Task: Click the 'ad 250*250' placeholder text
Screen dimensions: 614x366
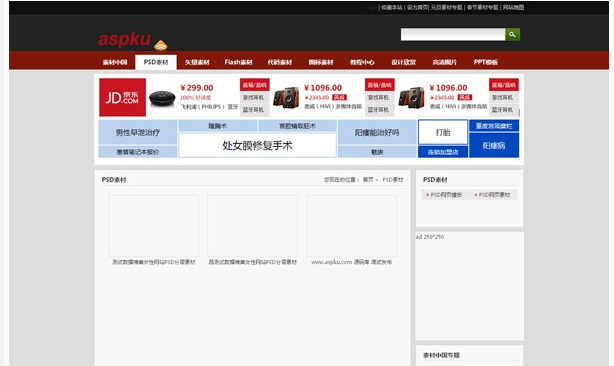Action: (x=430, y=237)
